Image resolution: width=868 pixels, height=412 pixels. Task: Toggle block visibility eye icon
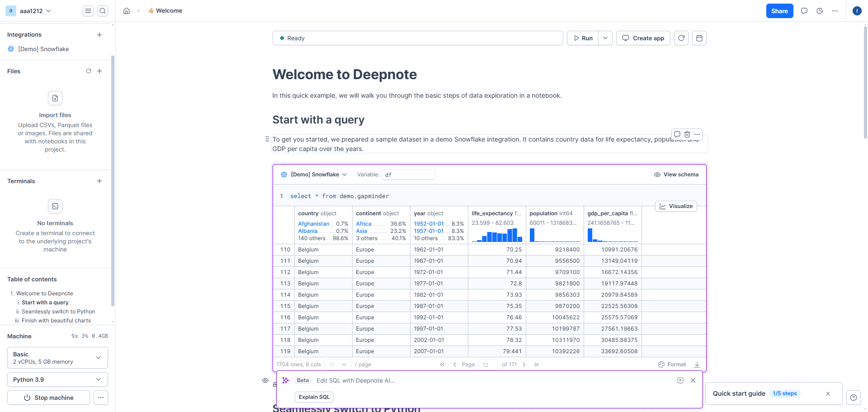pos(265,380)
